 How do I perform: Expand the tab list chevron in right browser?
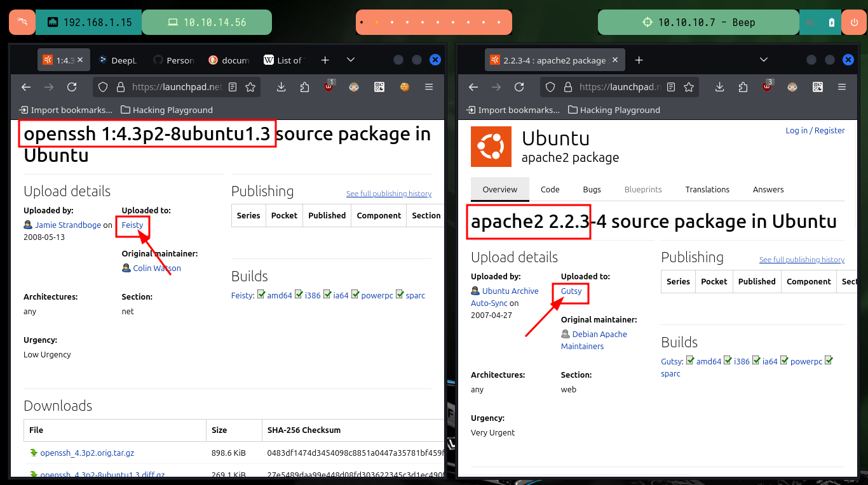click(x=764, y=60)
